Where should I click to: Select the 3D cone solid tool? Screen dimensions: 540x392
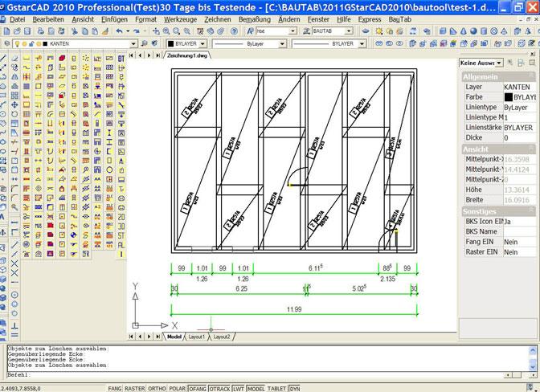pos(464,31)
